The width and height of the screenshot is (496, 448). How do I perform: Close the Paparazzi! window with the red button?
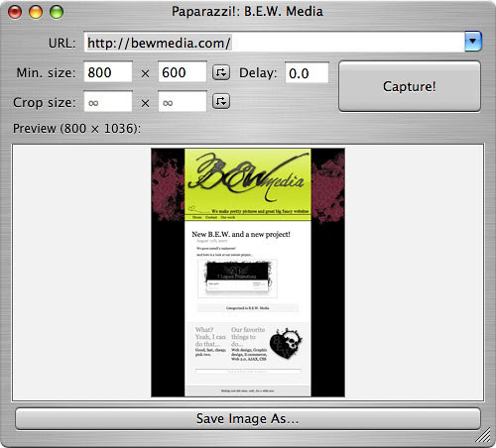15,12
